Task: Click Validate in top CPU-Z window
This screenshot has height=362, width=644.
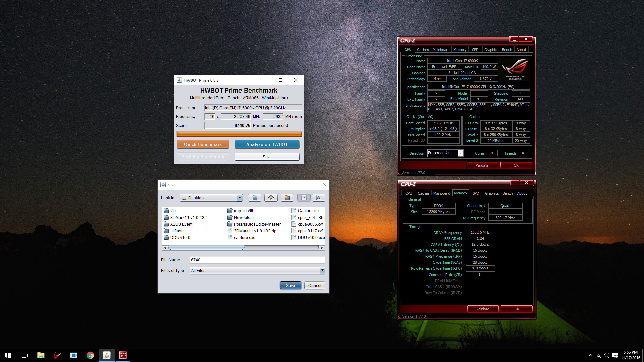Action: 482,165
